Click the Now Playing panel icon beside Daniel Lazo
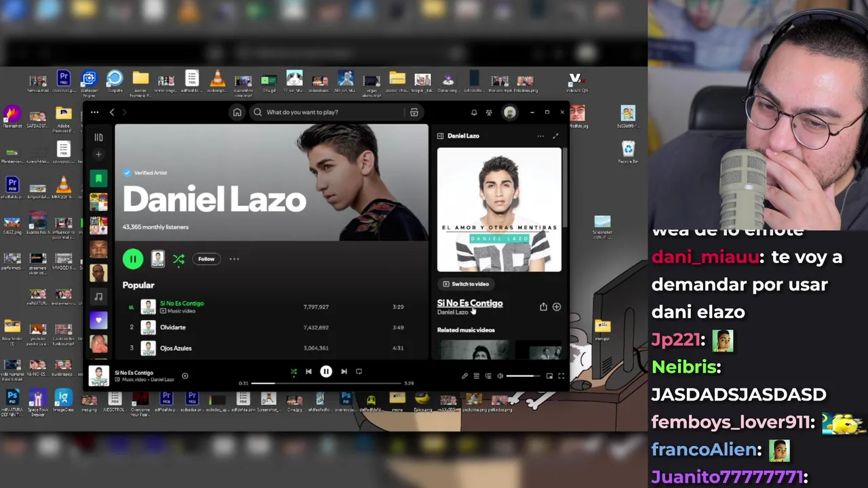Screen dimensions: 868x488 (440, 136)
